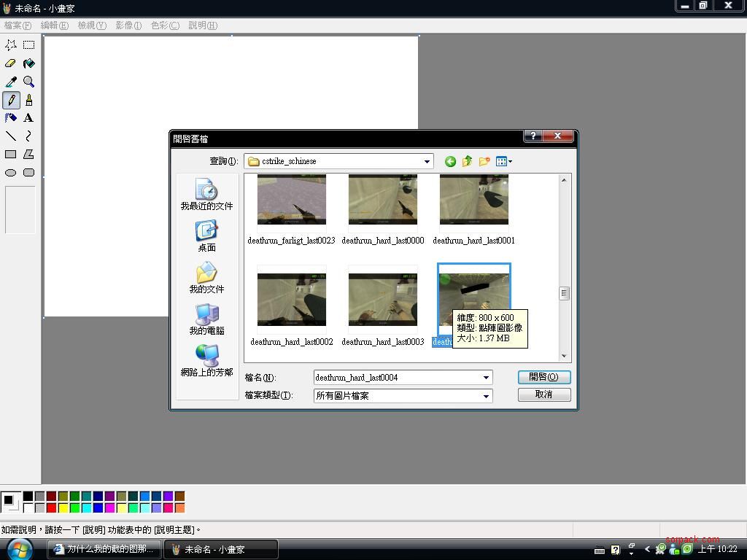The height and width of the screenshot is (560, 747).
Task: Click the Go Back green arrow icon
Action: pyautogui.click(x=450, y=161)
